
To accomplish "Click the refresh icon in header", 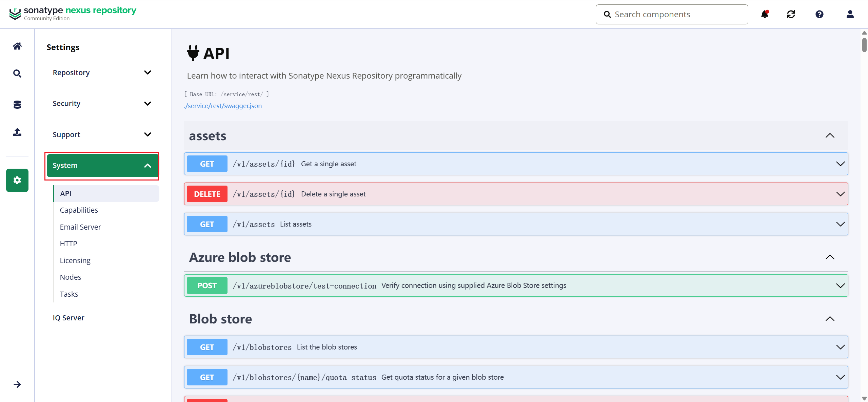I will [791, 14].
